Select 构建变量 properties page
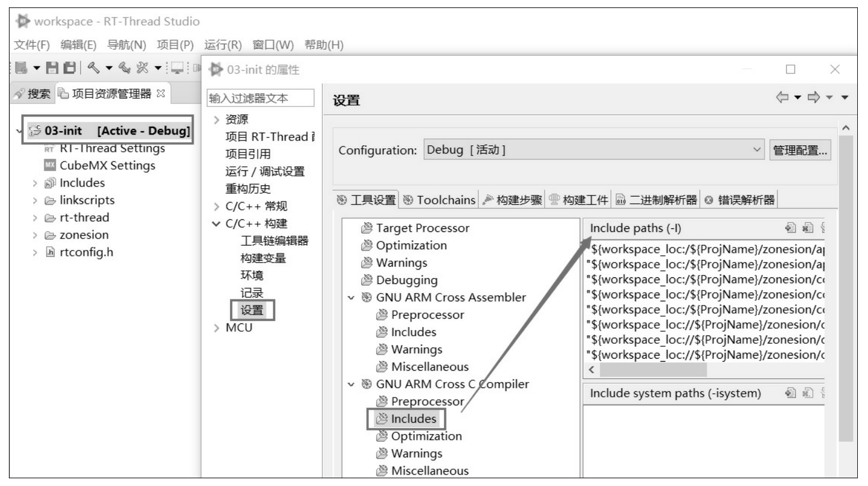 [262, 258]
